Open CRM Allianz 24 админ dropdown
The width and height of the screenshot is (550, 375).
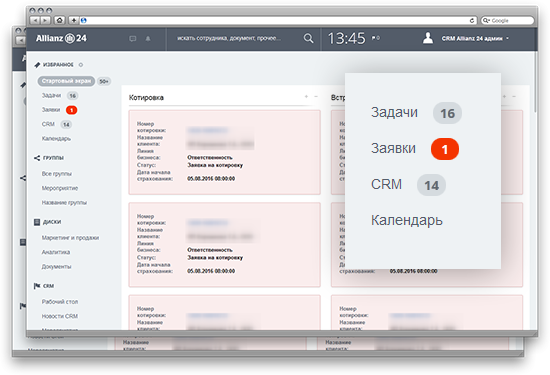pyautogui.click(x=475, y=39)
